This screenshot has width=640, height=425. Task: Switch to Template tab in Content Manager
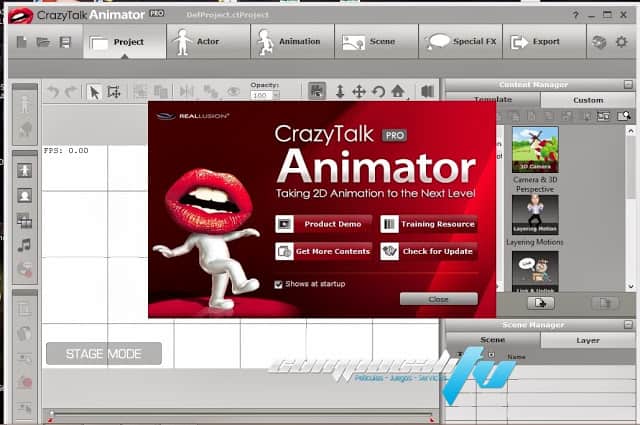tap(493, 99)
